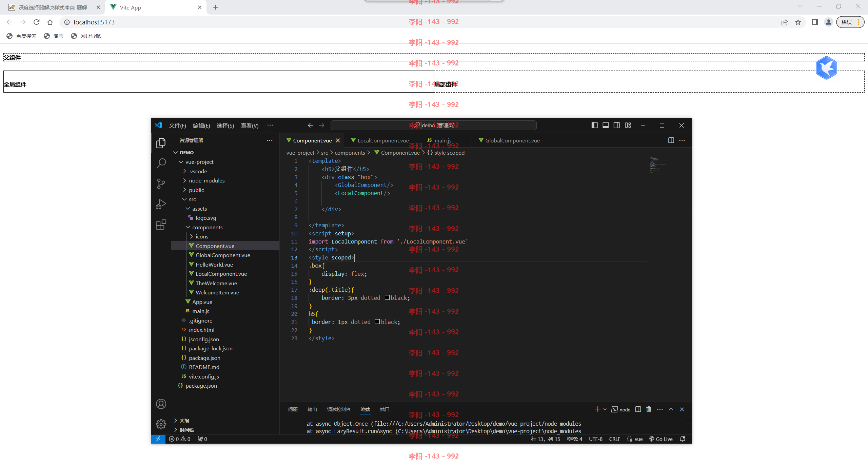Click black color swatch in :deep border rule
Image resolution: width=868 pixels, height=465 pixels.
tap(387, 298)
